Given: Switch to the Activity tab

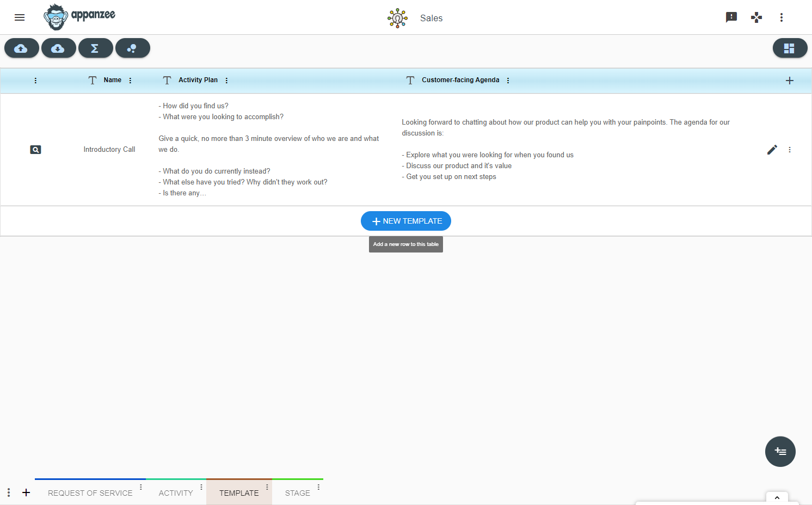Looking at the screenshot, I should 176,492.
